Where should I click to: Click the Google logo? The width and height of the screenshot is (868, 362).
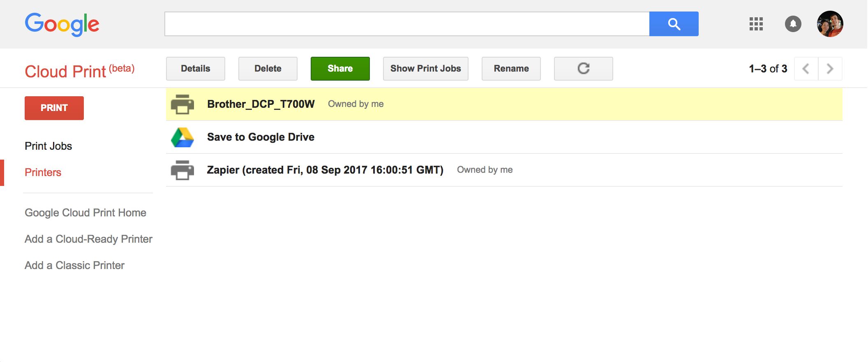point(62,24)
